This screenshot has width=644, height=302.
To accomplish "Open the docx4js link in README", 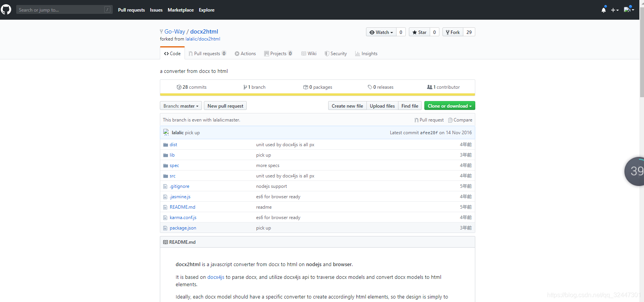I will pyautogui.click(x=216, y=277).
